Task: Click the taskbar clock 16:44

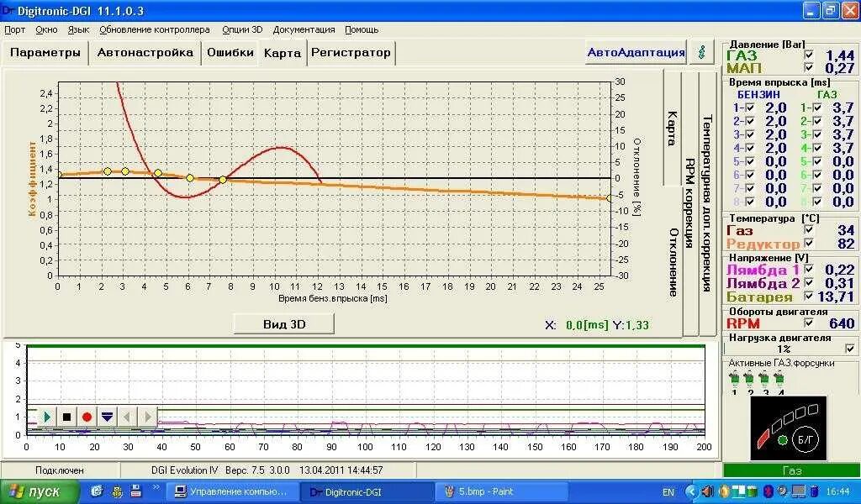Action: [838, 492]
